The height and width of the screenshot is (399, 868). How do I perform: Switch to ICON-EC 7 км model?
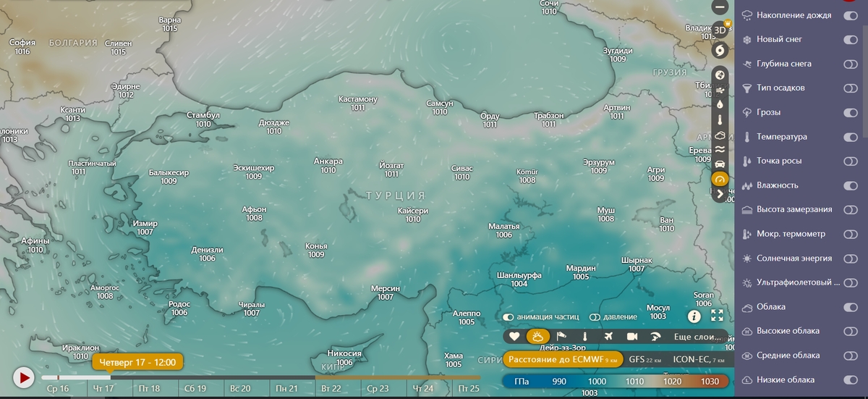698,359
